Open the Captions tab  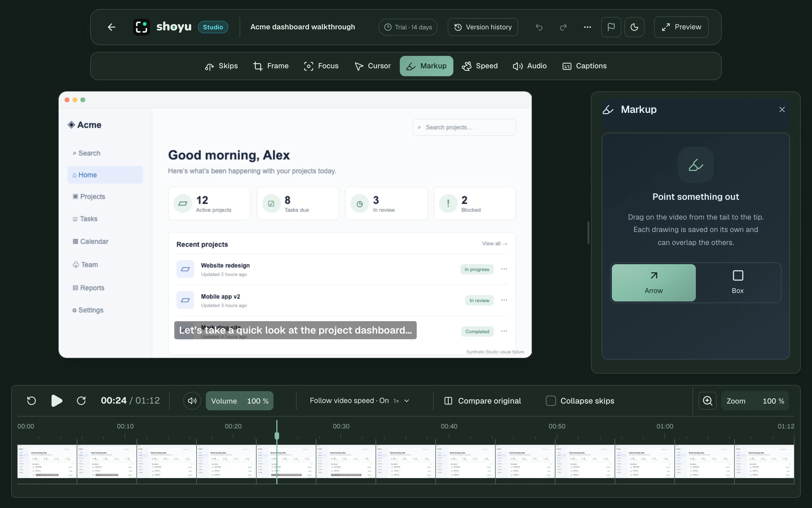[x=584, y=66]
